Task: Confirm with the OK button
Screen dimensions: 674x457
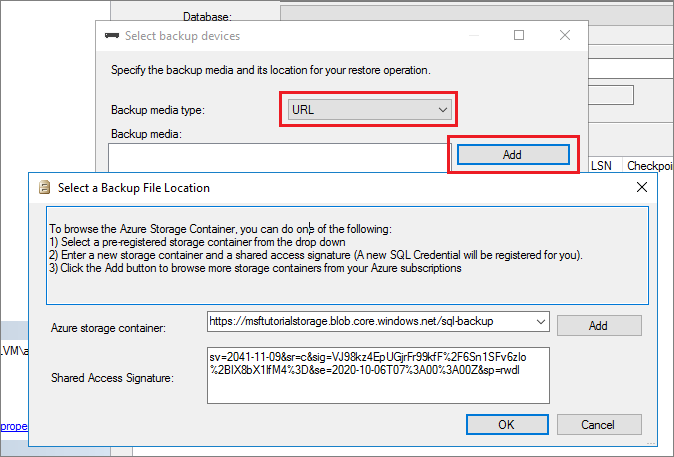Action: point(507,424)
